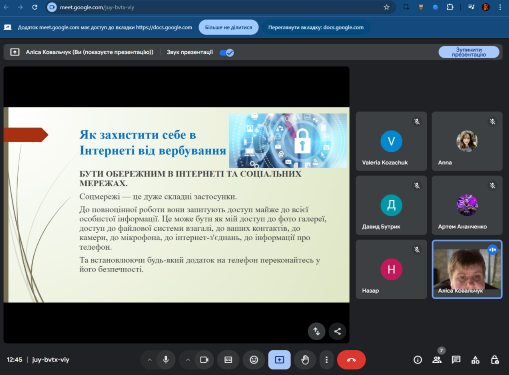Click the swap-layout arrows icon on the presentation
The image size is (509, 375).
[x=316, y=331]
